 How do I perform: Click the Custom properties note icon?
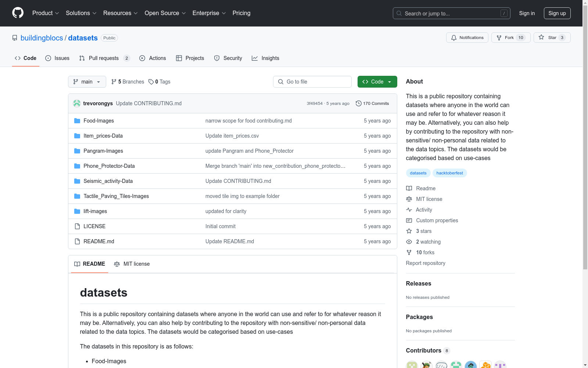point(409,220)
